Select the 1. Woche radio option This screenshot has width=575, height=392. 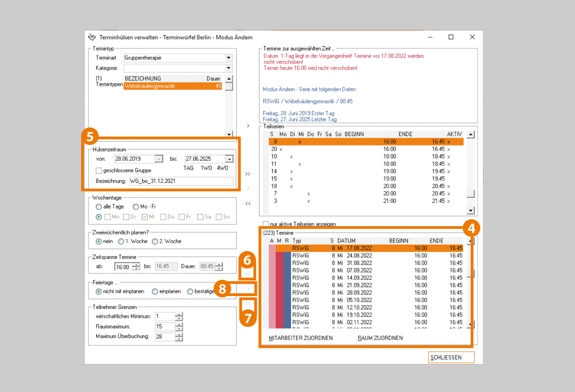(121, 241)
